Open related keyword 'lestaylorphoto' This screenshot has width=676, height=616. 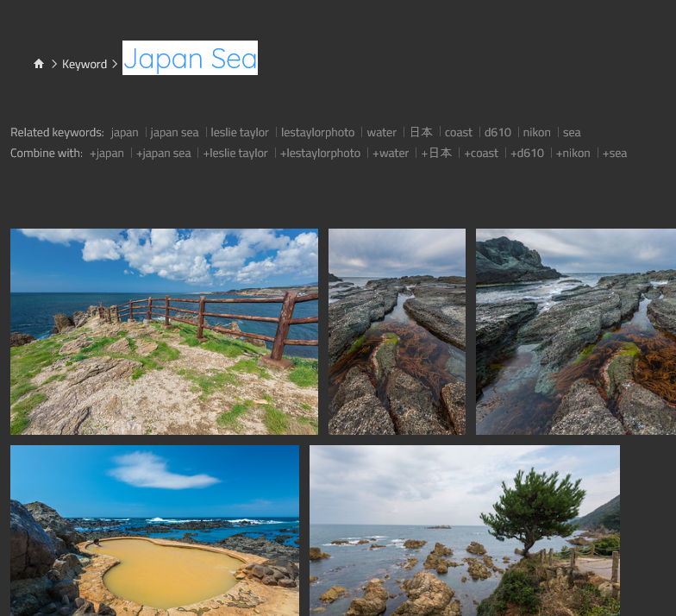[x=317, y=133]
